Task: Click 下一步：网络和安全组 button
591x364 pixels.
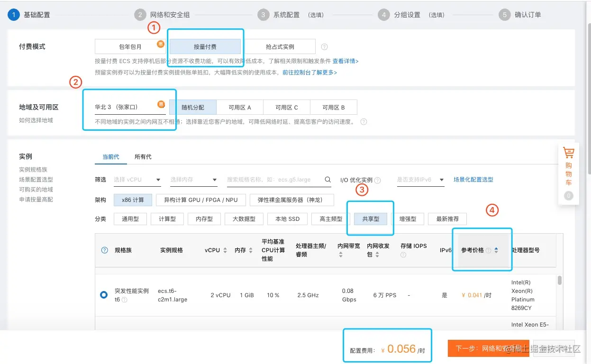Action: coord(488,348)
